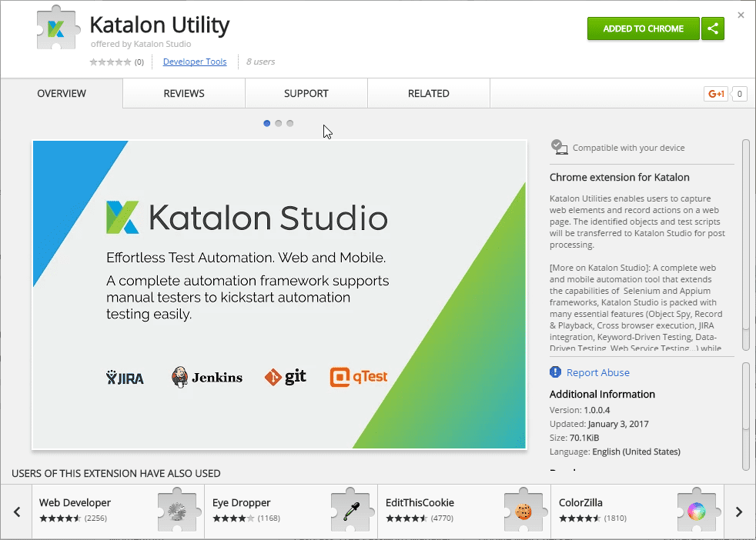Open the ColorZilla extension card
This screenshot has height=540, width=756.
point(637,512)
